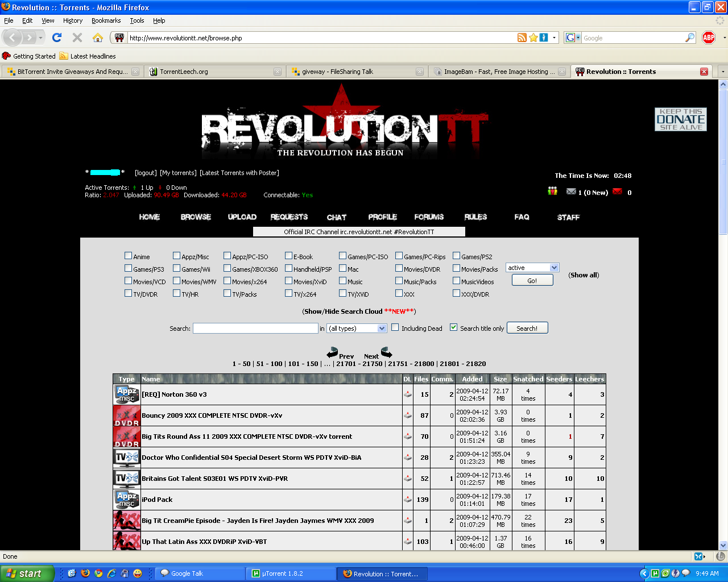Open the back/forward history dropdown arrow
Image resolution: width=728 pixels, height=582 pixels.
(41, 38)
